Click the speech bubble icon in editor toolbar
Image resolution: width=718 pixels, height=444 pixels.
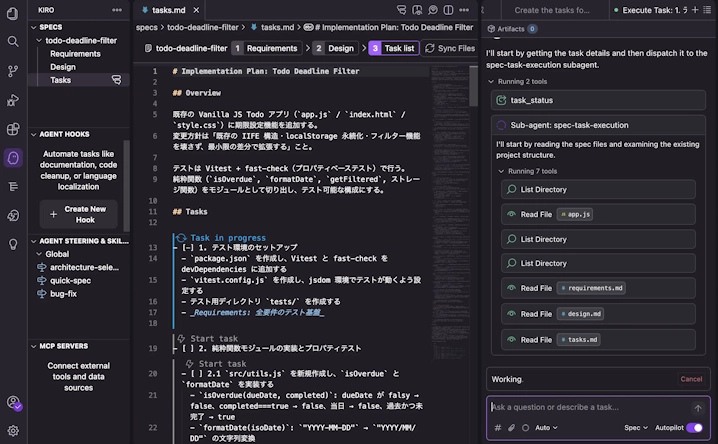click(433, 10)
